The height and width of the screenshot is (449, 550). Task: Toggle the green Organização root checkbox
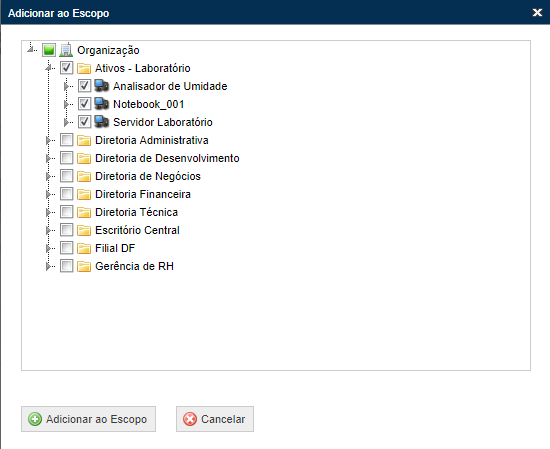tap(49, 50)
